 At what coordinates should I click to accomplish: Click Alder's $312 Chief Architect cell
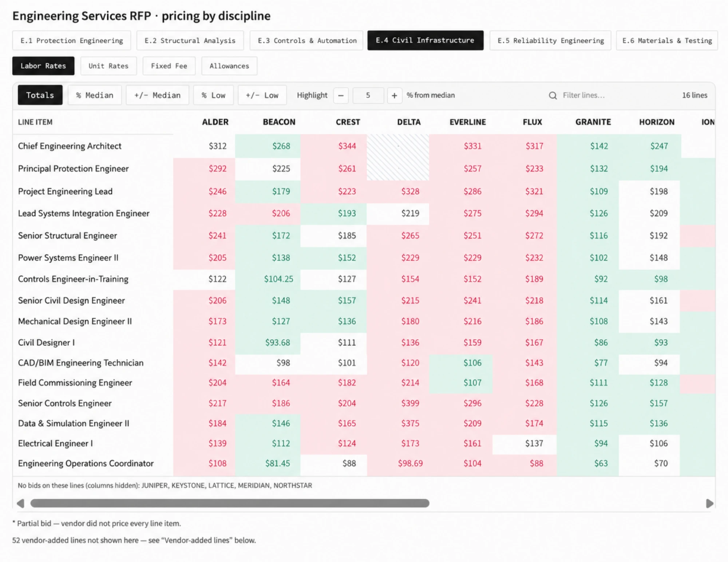[204, 146]
